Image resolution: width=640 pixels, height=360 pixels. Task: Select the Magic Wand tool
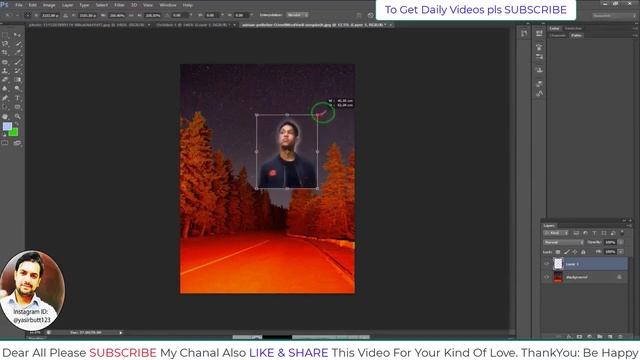coord(18,44)
